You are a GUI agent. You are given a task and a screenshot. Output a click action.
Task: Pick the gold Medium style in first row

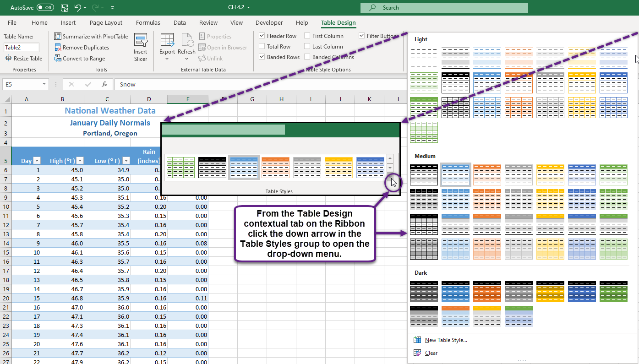551,175
